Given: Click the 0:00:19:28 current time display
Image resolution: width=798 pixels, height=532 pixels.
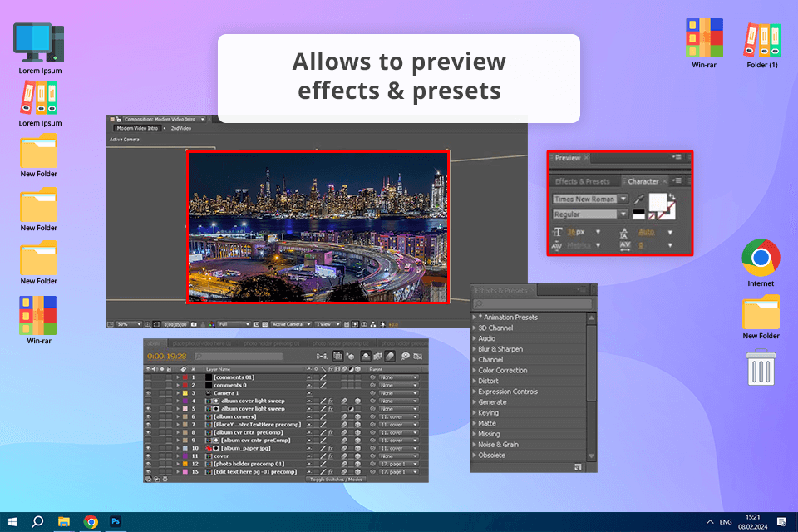Looking at the screenshot, I should [167, 357].
